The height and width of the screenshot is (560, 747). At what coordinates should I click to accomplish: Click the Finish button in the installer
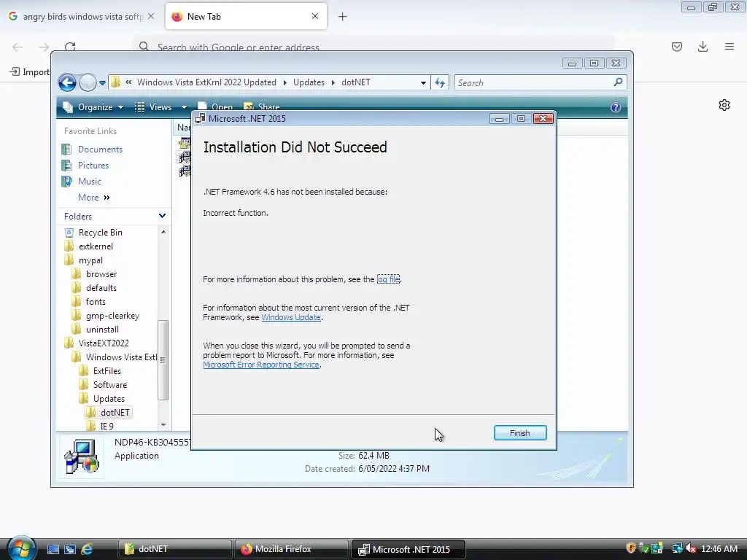click(x=519, y=433)
